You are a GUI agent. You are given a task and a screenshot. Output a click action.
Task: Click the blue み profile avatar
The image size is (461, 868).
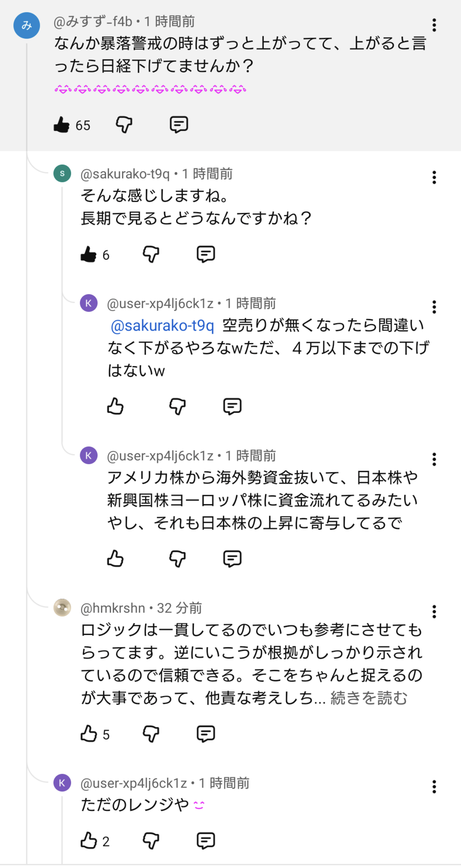(27, 26)
